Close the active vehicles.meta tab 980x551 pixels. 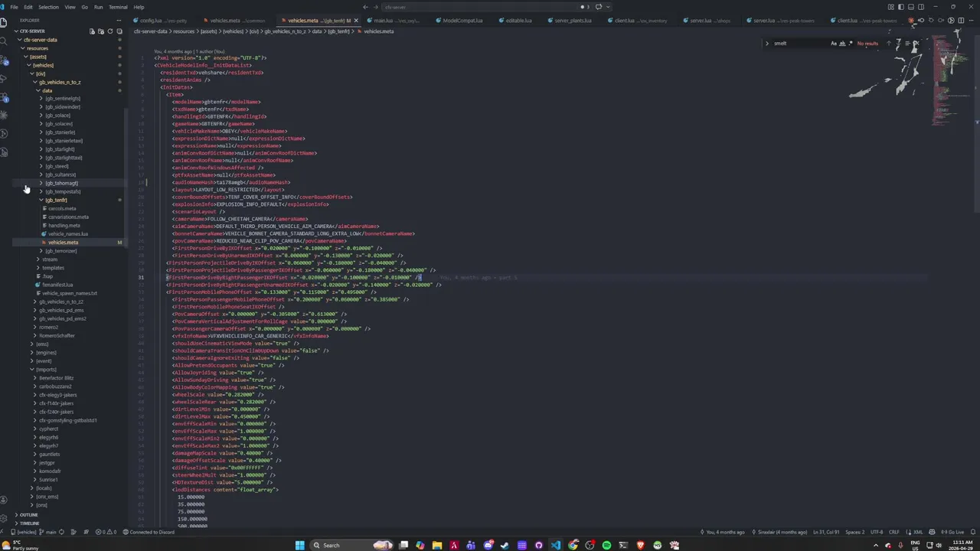click(355, 21)
